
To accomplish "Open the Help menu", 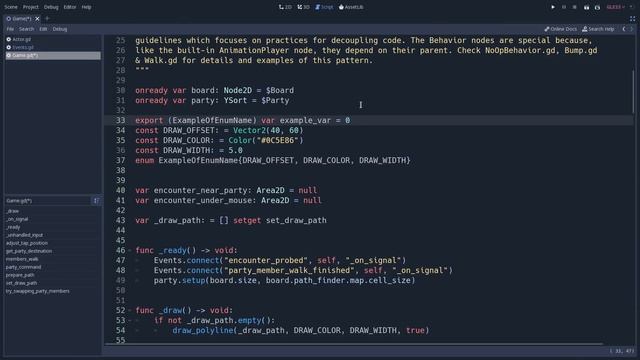I will [86, 7].
